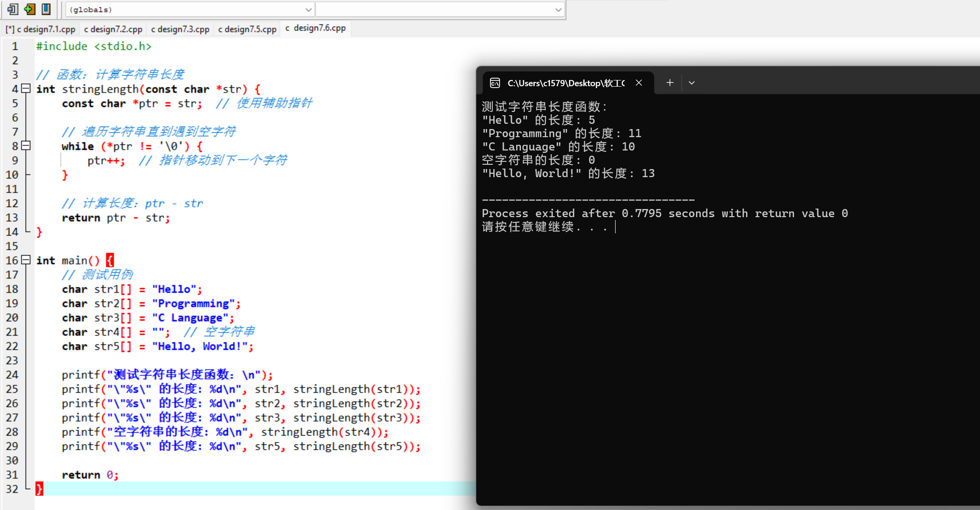Close the console tab C:\Users\c1579
This screenshot has width=980, height=510.
click(x=639, y=83)
